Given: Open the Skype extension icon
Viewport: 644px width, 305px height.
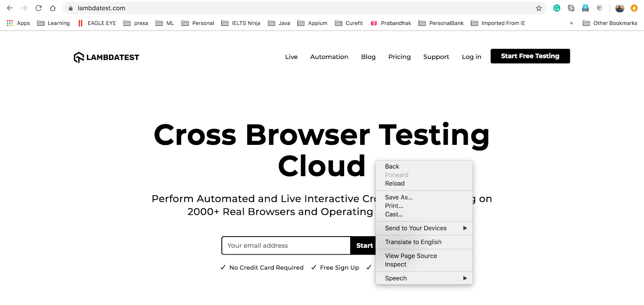Looking at the screenshot, I should [571, 8].
